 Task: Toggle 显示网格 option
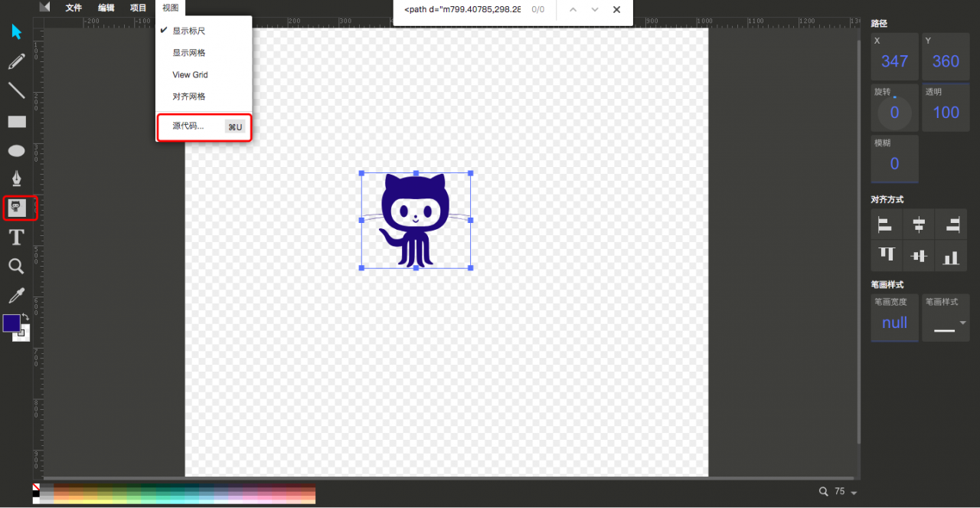coord(204,53)
